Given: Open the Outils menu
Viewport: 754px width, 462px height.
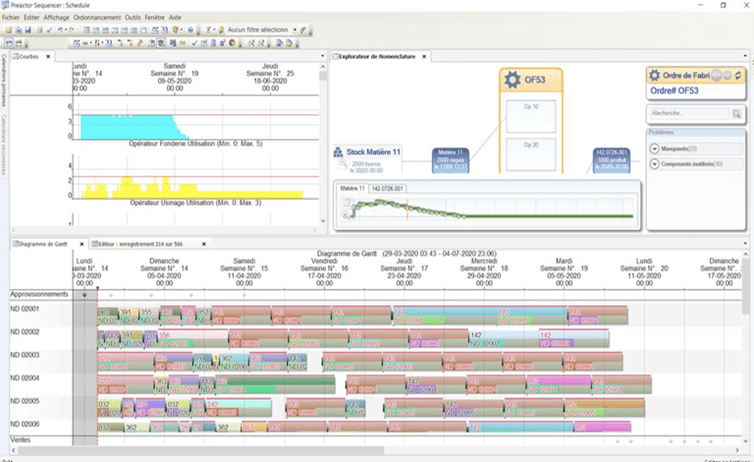Looking at the screenshot, I should click(133, 17).
